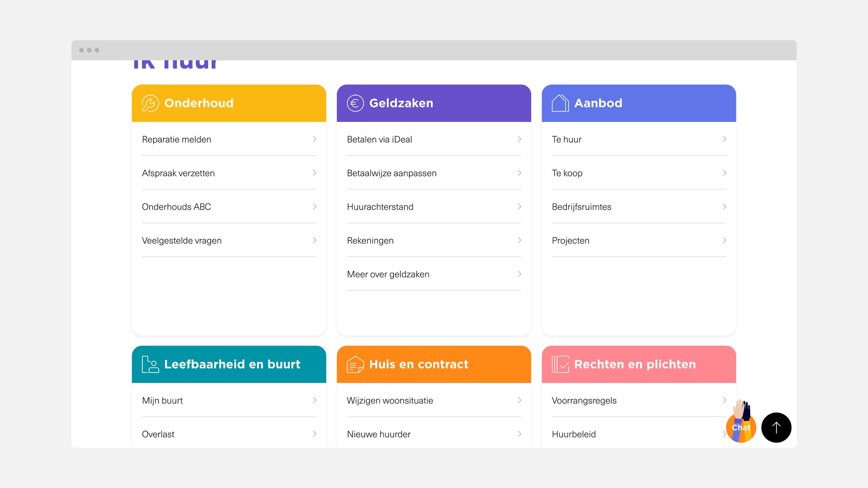This screenshot has width=868, height=488.
Task: Open the Huurachterstand link
Action: 434,207
